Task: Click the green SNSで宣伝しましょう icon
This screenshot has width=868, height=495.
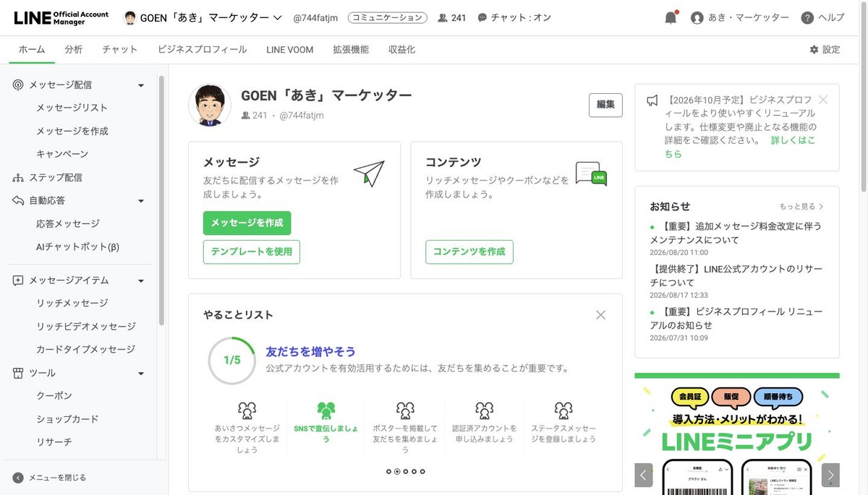Action: coord(326,411)
